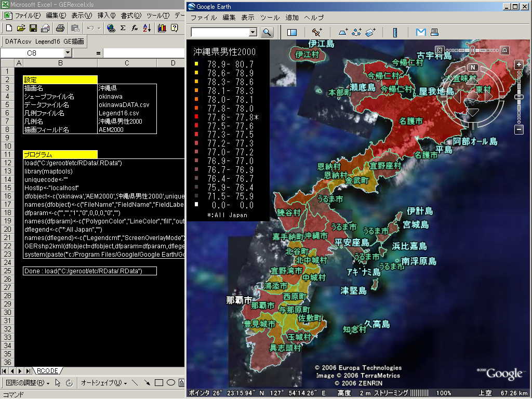The width and height of the screenshot is (532, 399).
Task: Select the RCODE sheet tab
Action: click(x=47, y=370)
